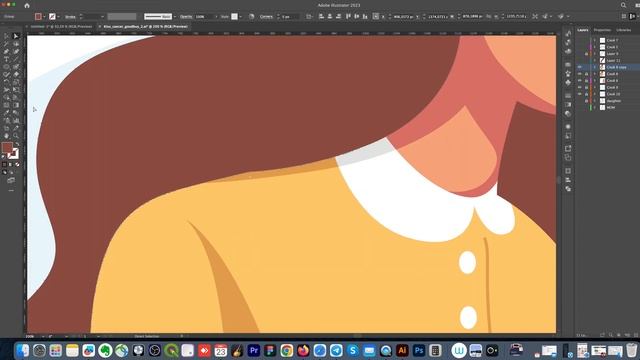
Task: Switch to the Layers panel tab
Action: (x=583, y=30)
